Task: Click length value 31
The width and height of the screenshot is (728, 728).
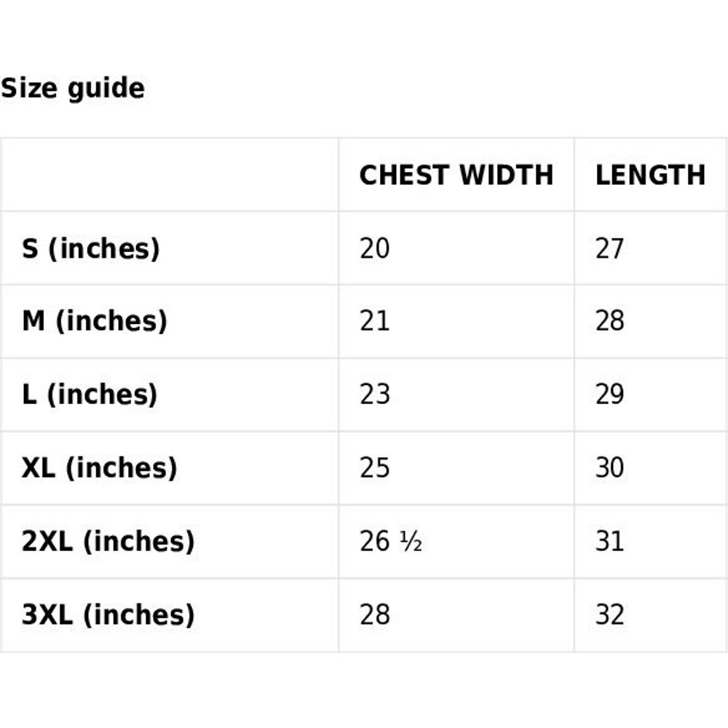Action: 610,542
